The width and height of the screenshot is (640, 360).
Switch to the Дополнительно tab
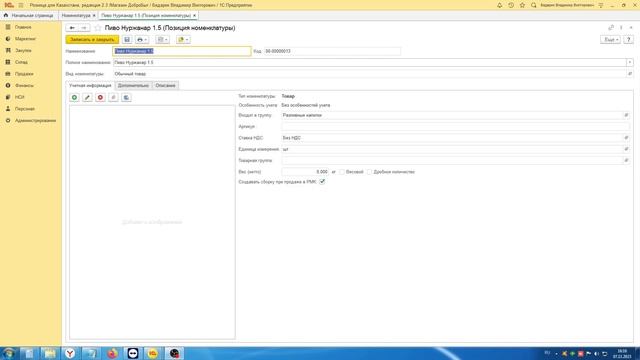133,86
